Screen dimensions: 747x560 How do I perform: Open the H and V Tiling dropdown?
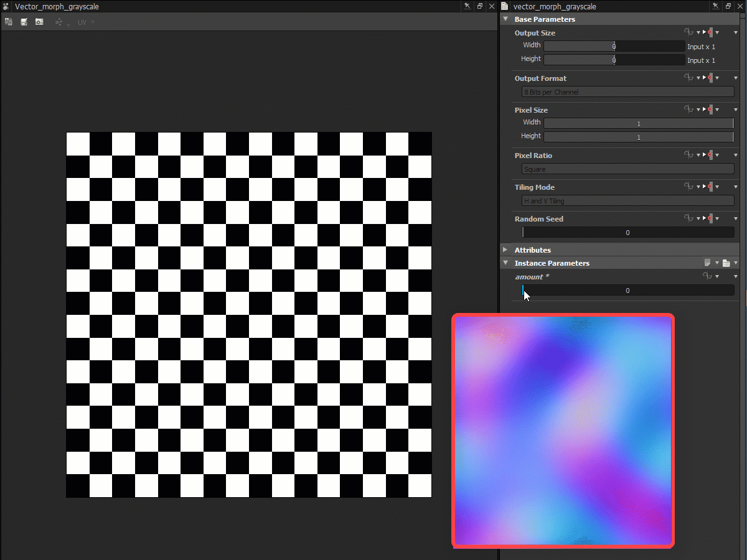tap(627, 201)
